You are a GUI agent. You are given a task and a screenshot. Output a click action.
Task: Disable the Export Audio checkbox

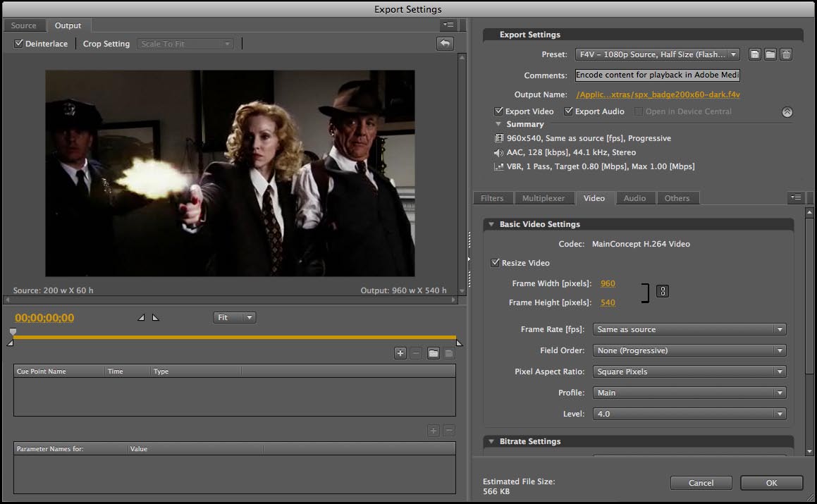(569, 111)
